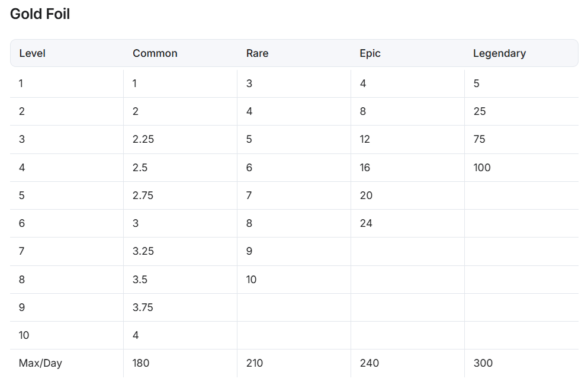The image size is (588, 388).
Task: Select the 2.25 cell in Common column
Action: pyautogui.click(x=143, y=139)
